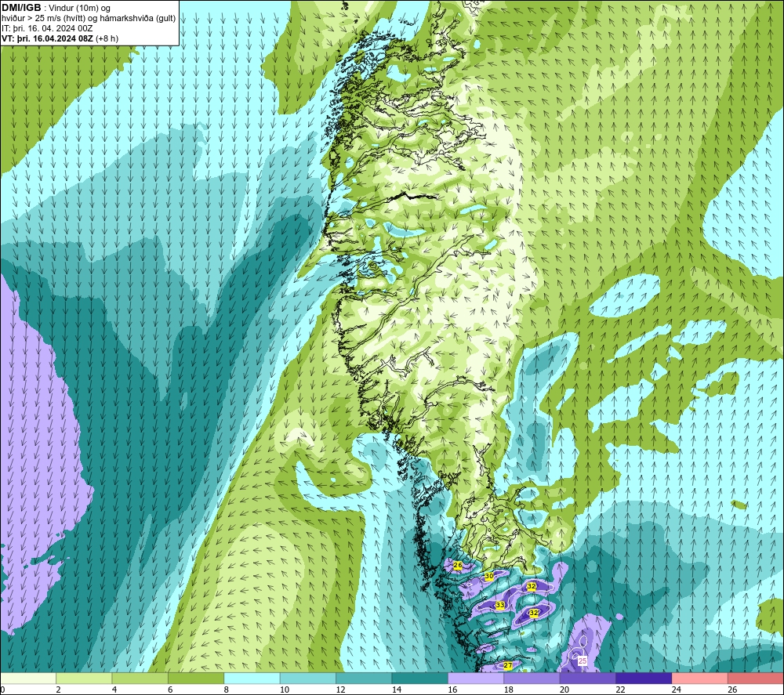
Task: Click the yellow gust label 30
Action: pyautogui.click(x=489, y=576)
